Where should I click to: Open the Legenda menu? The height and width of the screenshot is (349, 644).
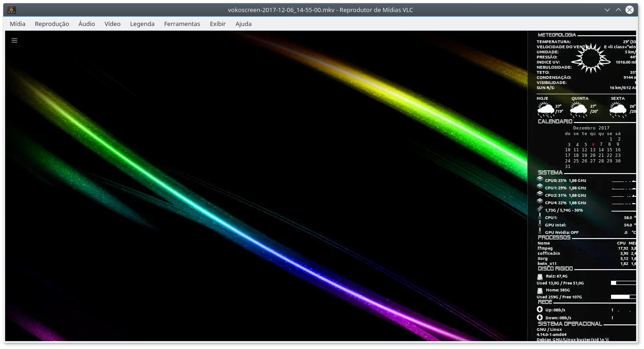point(142,24)
